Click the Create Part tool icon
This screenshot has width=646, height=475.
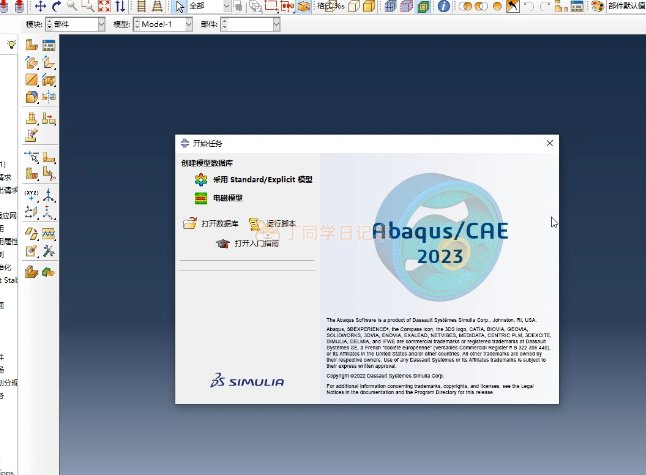click(x=32, y=45)
